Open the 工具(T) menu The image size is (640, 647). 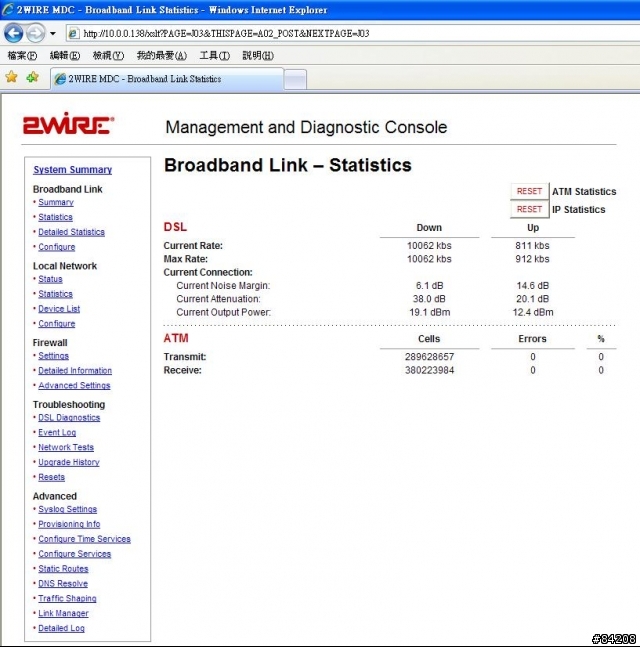[x=215, y=55]
